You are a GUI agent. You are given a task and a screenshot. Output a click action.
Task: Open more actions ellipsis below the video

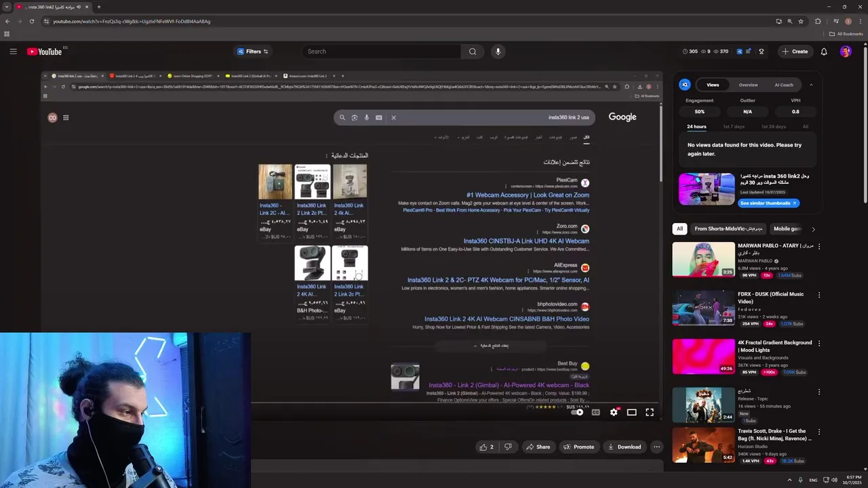(656, 447)
